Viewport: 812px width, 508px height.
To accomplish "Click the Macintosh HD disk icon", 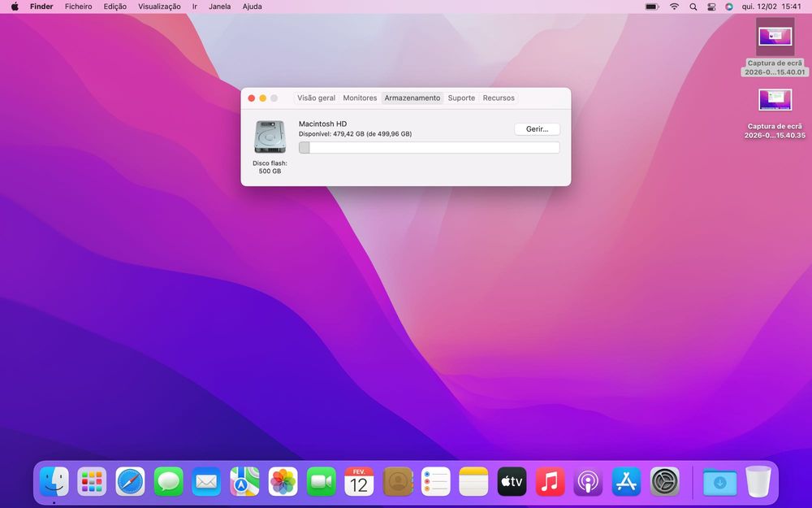I will click(270, 137).
